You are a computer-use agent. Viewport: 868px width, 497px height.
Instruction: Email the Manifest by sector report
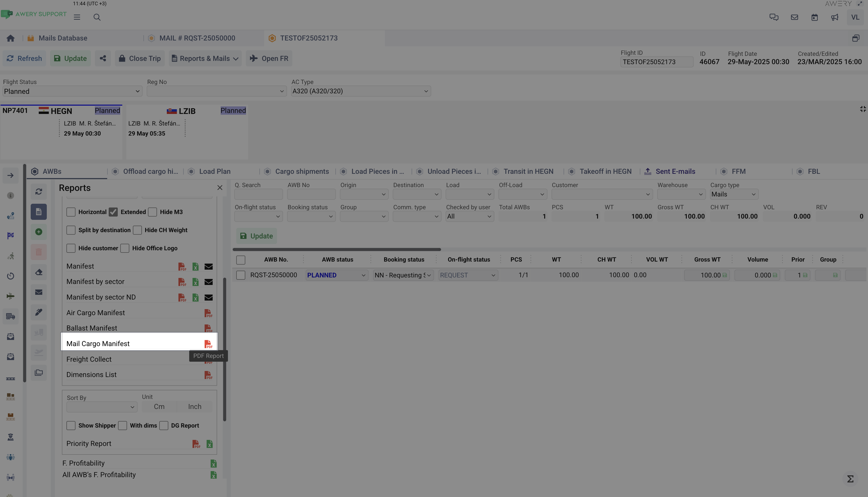click(x=208, y=282)
